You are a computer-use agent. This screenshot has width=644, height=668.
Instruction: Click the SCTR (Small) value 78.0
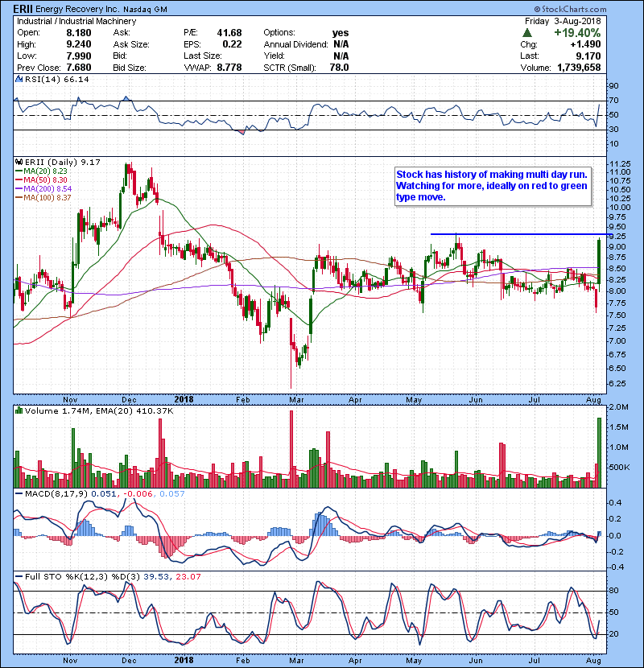tap(339, 68)
